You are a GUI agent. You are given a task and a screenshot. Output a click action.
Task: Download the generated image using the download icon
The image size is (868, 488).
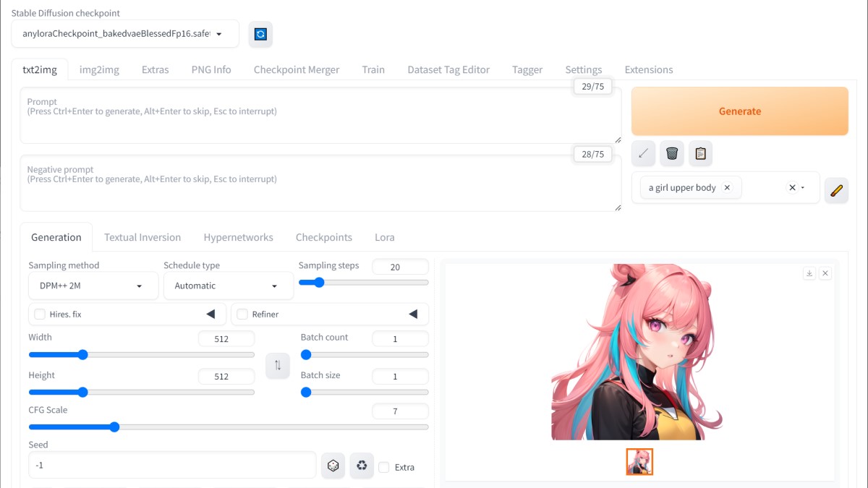point(809,273)
